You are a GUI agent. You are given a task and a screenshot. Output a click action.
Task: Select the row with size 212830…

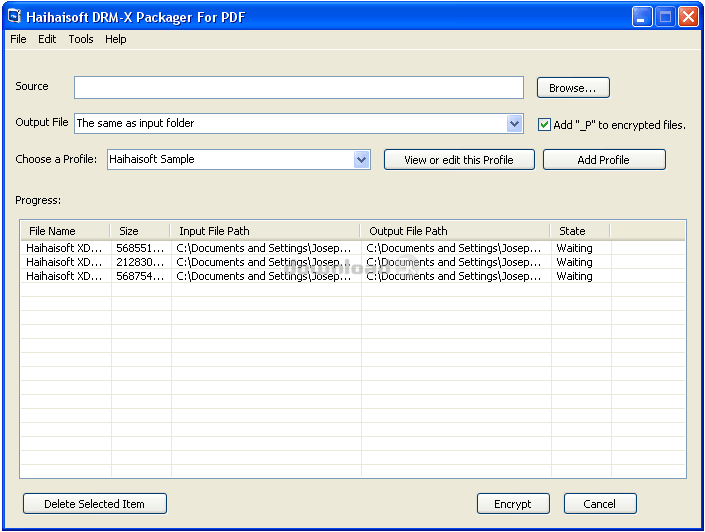(x=353, y=262)
